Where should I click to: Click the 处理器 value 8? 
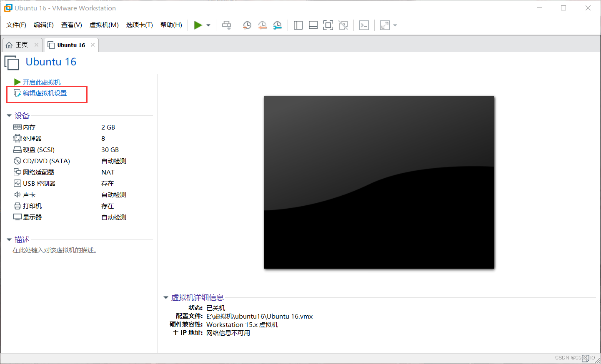(103, 138)
